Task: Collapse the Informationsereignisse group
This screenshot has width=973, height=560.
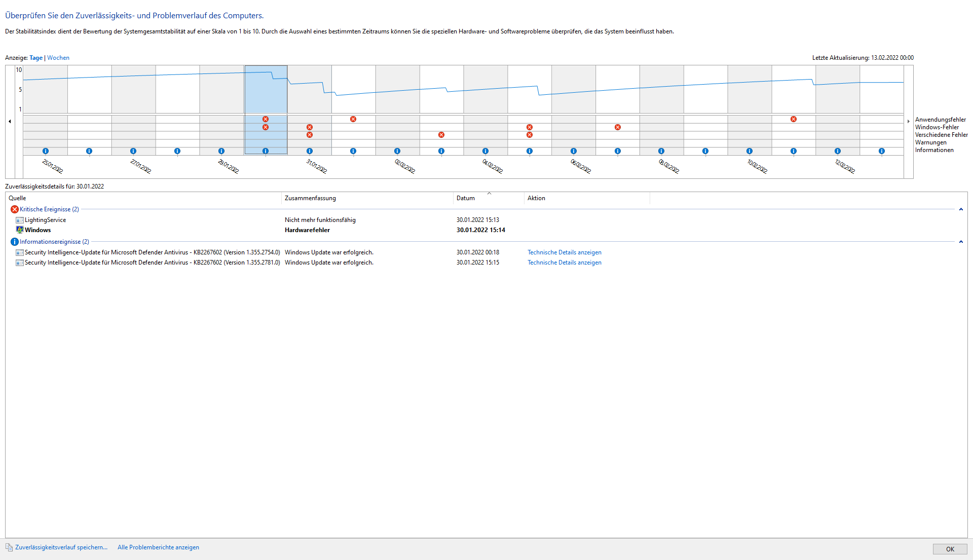Action: pos(961,242)
